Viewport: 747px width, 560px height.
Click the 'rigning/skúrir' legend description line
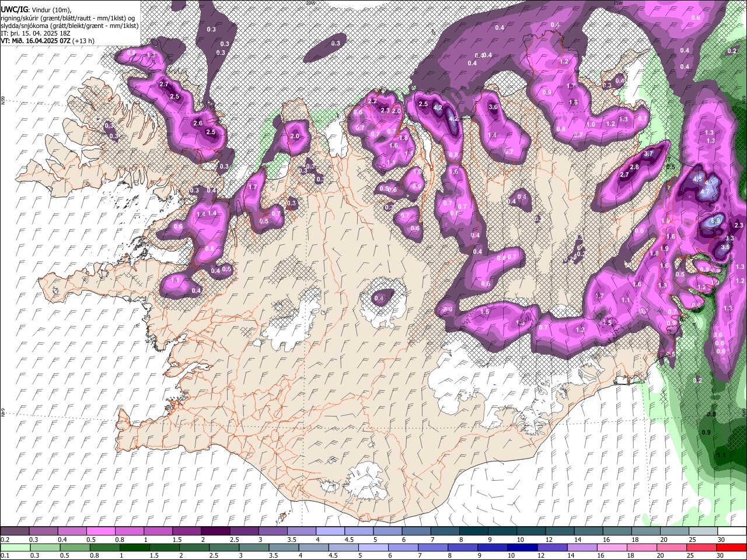pos(68,18)
